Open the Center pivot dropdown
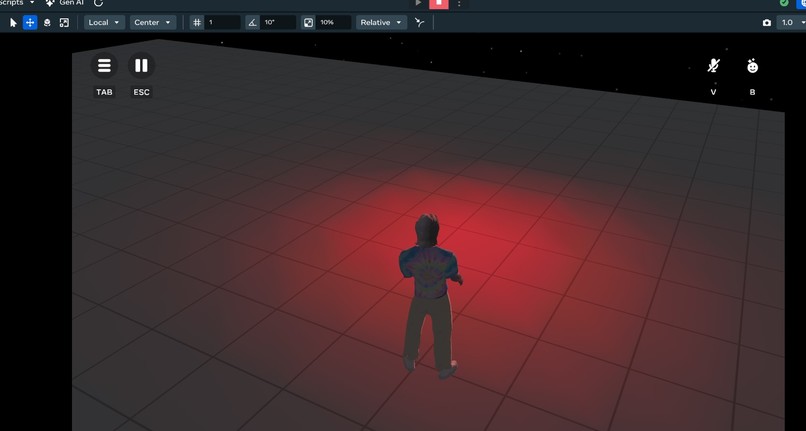This screenshot has height=431, width=806. coord(153,23)
